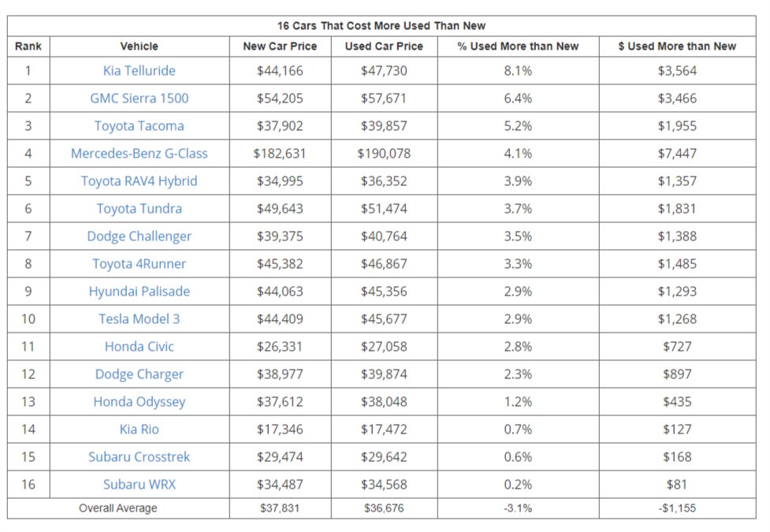Select the Dodge Charger link
This screenshot has height=532, width=770.
pos(139,374)
